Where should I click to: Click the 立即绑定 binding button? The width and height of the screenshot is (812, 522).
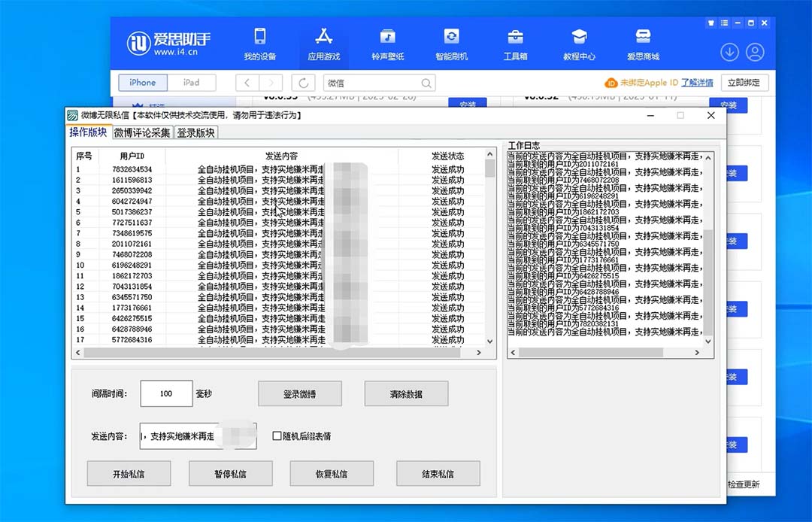click(x=744, y=83)
